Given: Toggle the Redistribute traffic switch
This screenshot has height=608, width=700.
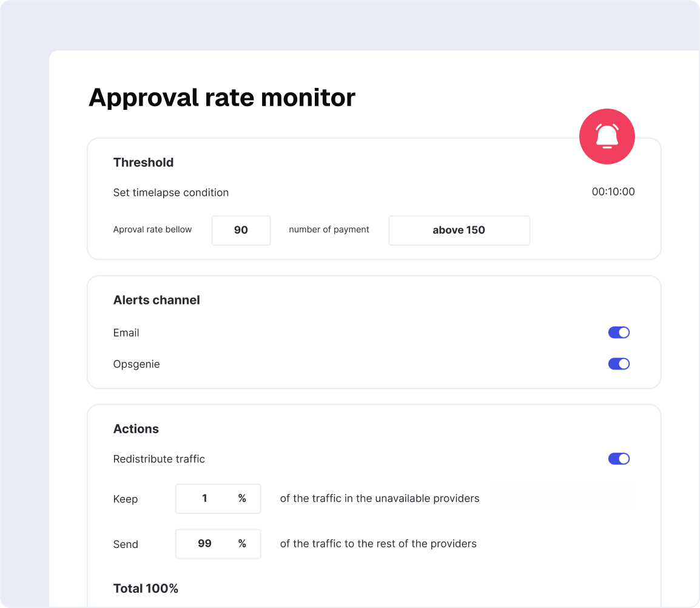Looking at the screenshot, I should (619, 459).
